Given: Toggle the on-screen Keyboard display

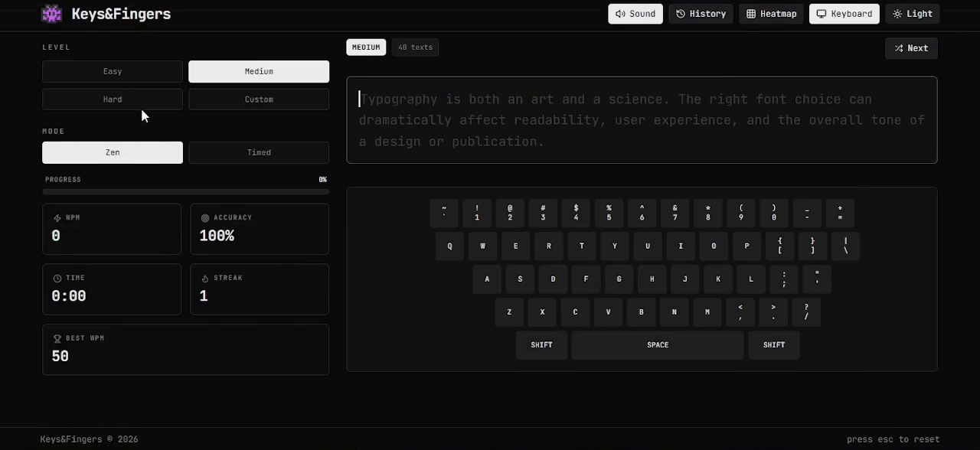Looking at the screenshot, I should [x=844, y=14].
